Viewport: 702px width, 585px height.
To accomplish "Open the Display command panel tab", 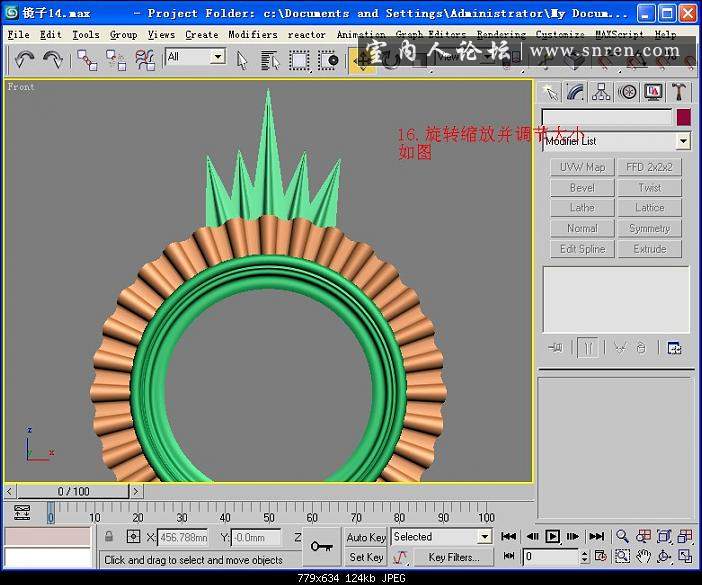I will [x=653, y=92].
